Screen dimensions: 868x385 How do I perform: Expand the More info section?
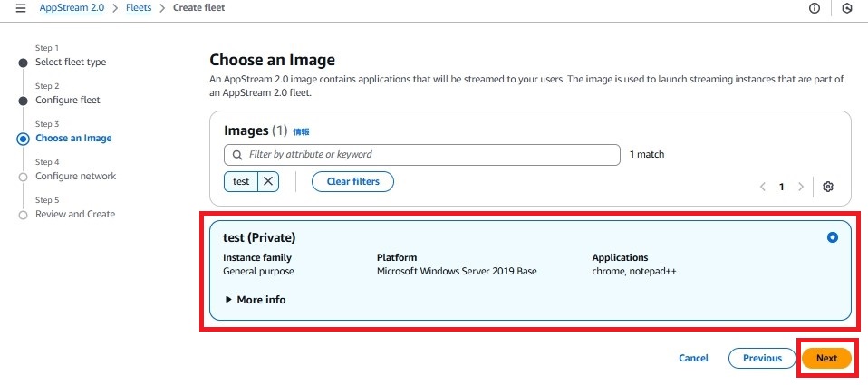tap(256, 300)
